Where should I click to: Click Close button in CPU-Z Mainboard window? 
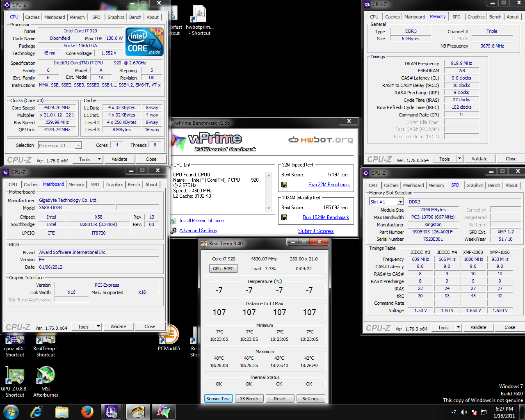tap(150, 326)
